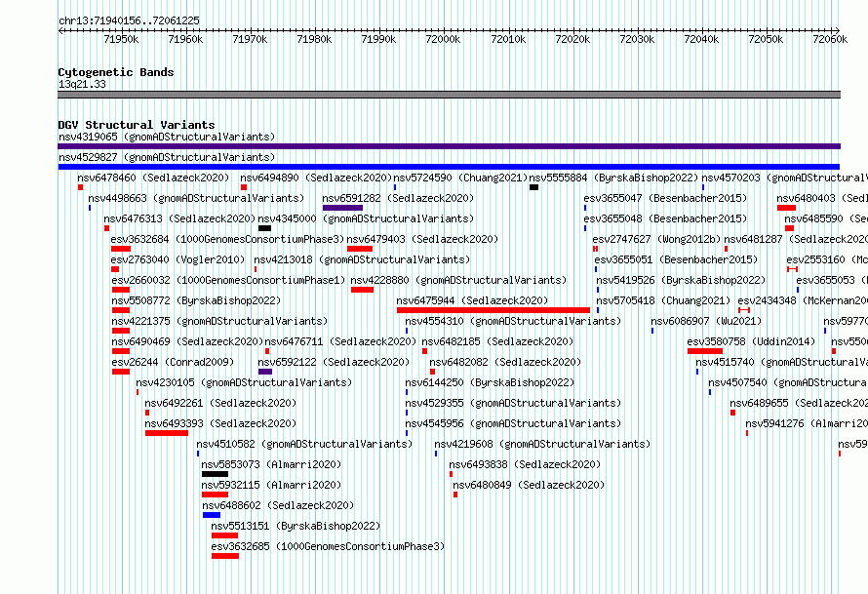Select nsv5555884 (ByrskaBishop2022) label
This screenshot has height=594, width=868.
pos(613,178)
